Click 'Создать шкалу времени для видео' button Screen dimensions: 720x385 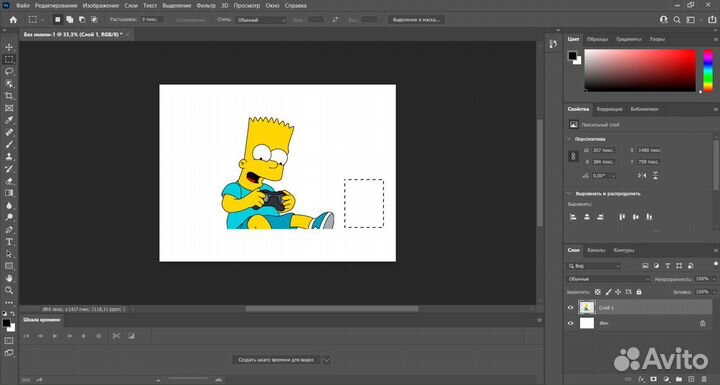click(276, 360)
